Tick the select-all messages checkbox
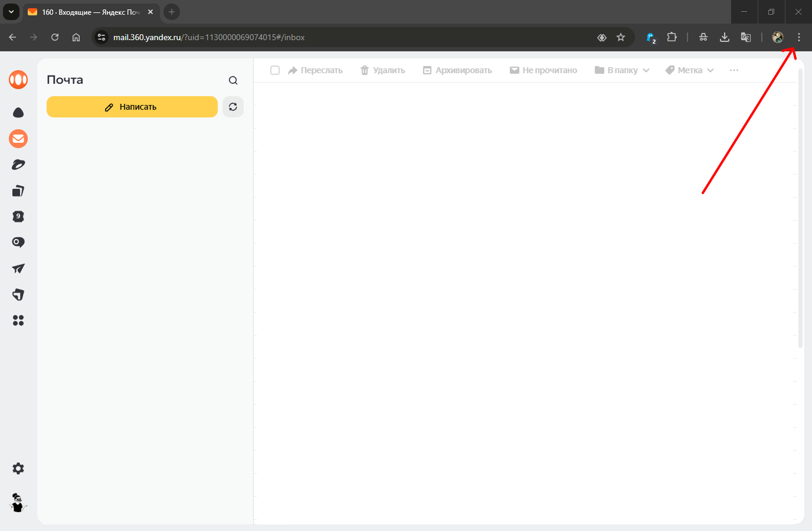Viewport: 812px width, 531px height. [x=275, y=70]
